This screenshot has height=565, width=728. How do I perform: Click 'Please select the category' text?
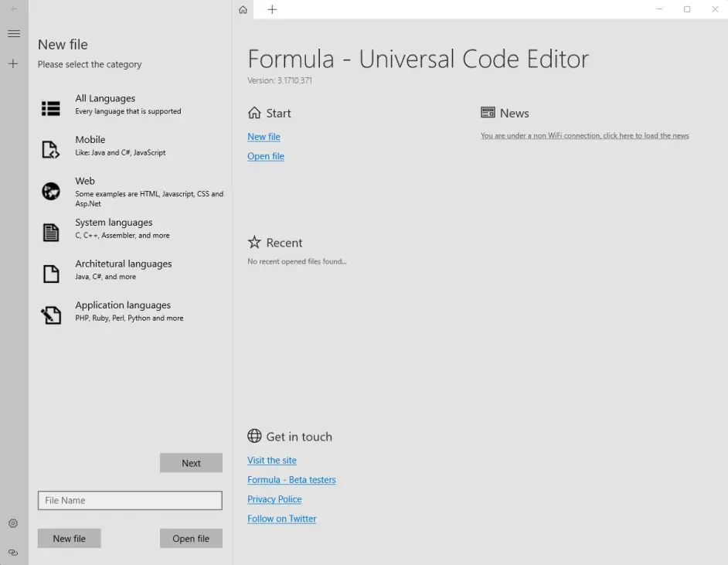point(90,64)
